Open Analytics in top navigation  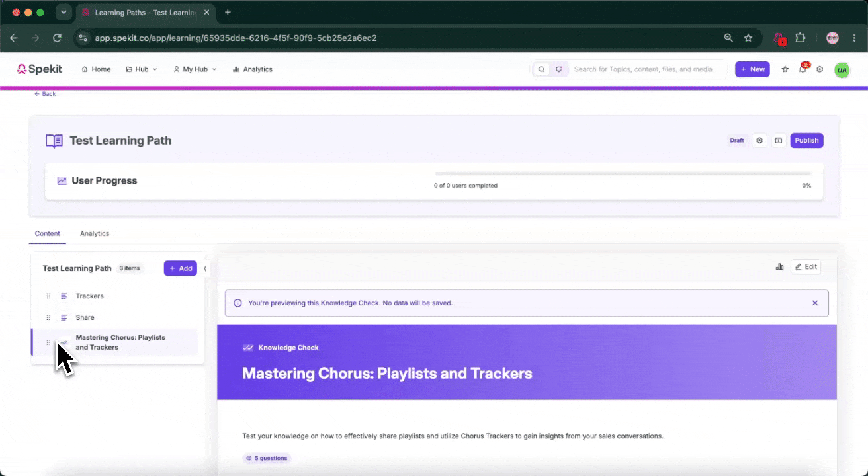click(x=252, y=69)
